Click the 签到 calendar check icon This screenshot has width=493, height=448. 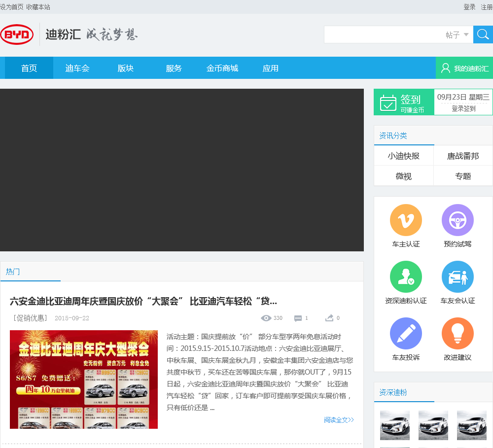click(x=388, y=103)
